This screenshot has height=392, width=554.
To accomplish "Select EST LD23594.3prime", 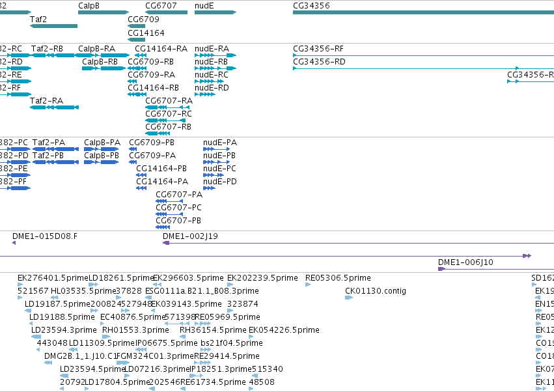I will (64, 330).
